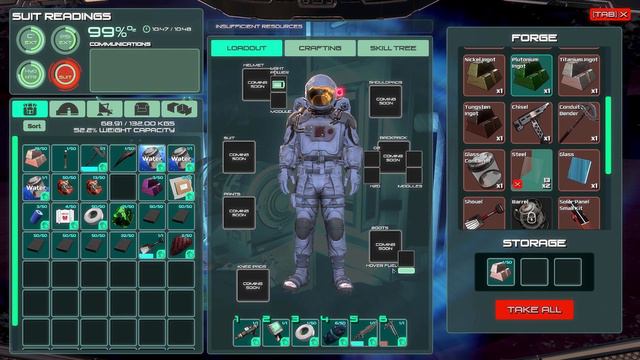Select the green crystal ore
The height and width of the screenshot is (360, 640).
pos(123,216)
